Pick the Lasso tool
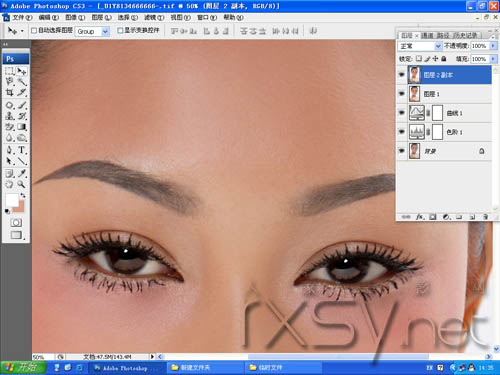This screenshot has height=375, width=500. pos(10,81)
